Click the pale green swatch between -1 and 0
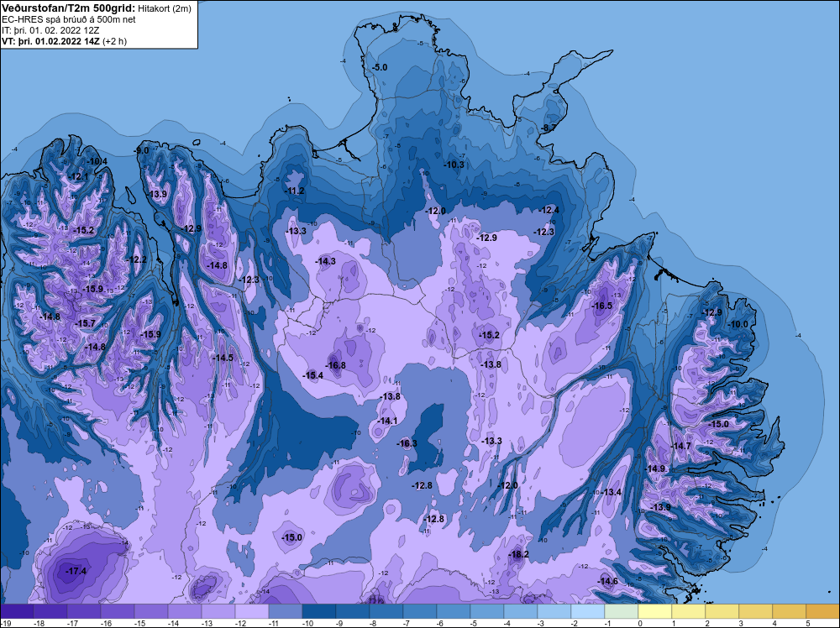Viewport: 840px width, 628px height. coord(622,611)
